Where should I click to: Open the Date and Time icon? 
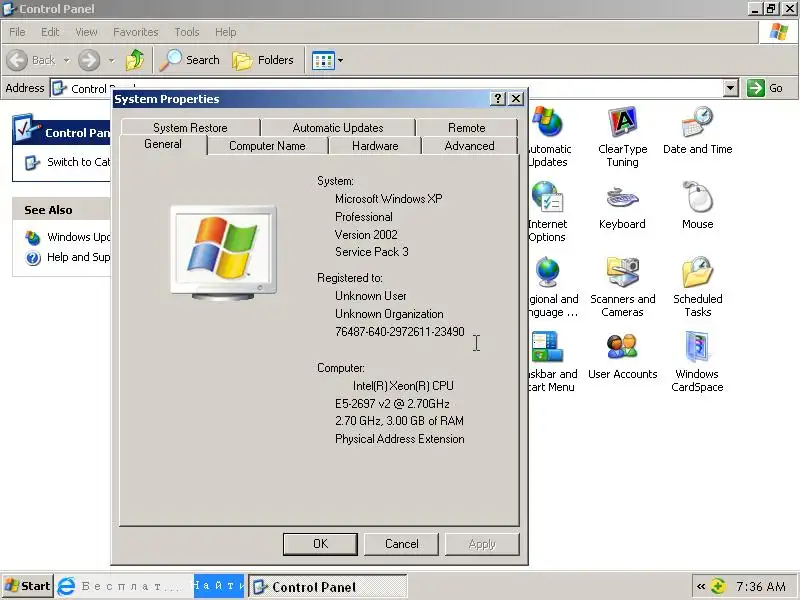697,122
